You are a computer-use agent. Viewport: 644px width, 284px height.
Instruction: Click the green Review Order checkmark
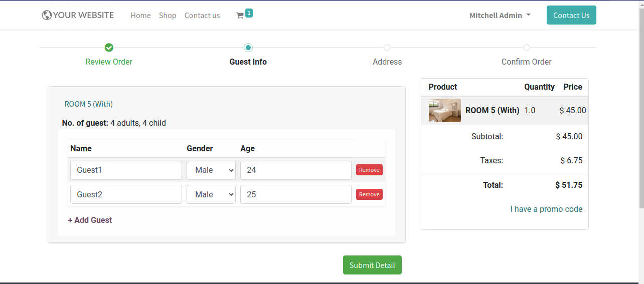point(109,48)
